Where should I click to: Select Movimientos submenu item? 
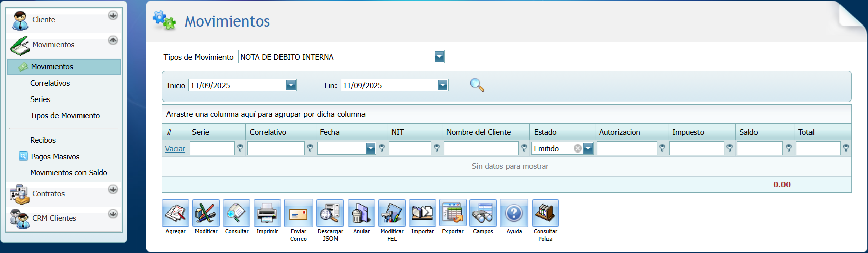tap(64, 67)
